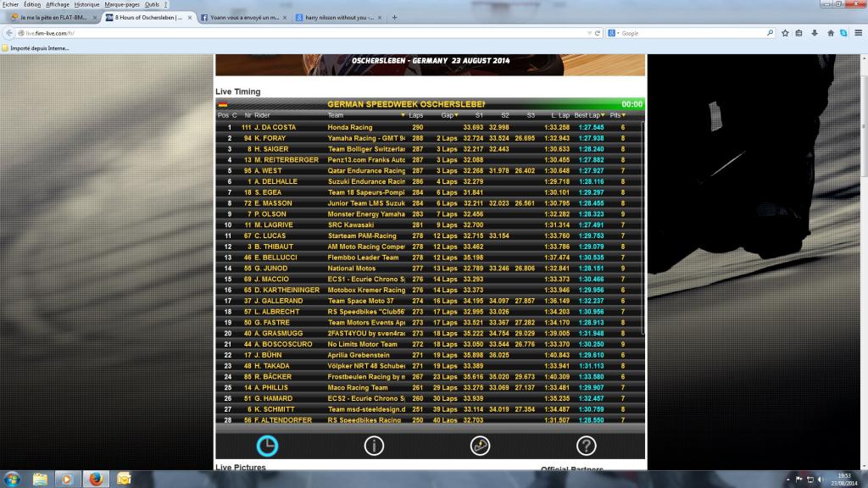Select rider M. REITERBERGER row
Screen dimensions: 868x488
[x=430, y=160]
